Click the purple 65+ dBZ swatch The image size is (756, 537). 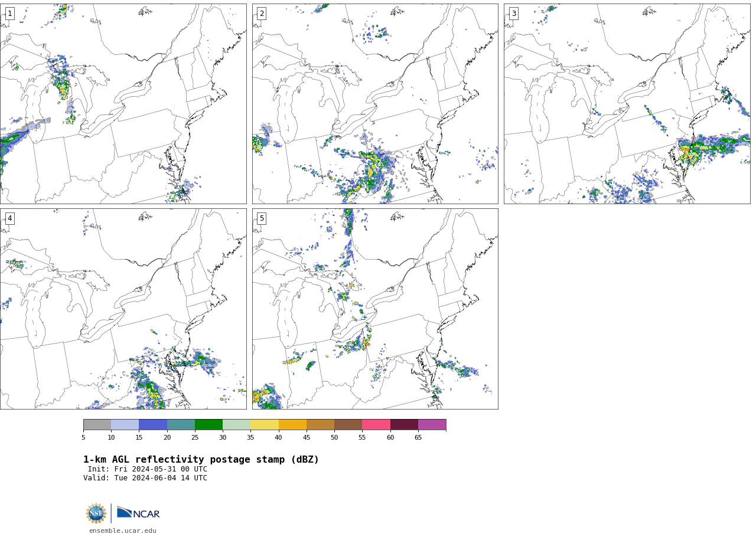(x=432, y=425)
